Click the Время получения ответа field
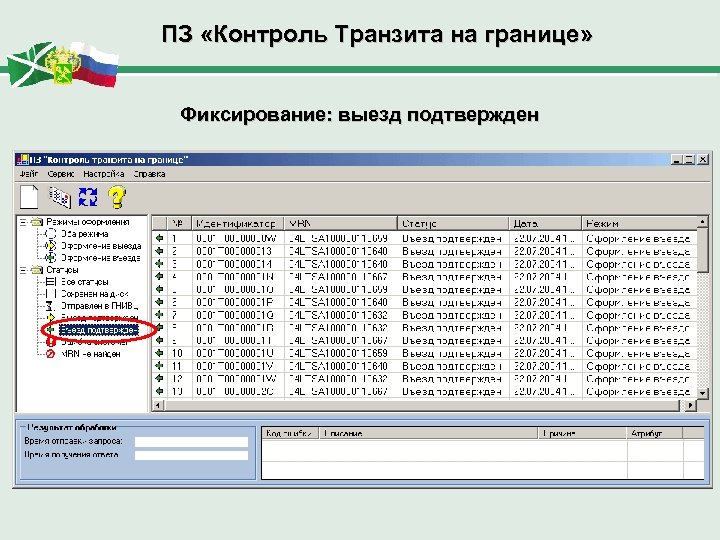Image resolution: width=720 pixels, height=540 pixels. (191, 456)
